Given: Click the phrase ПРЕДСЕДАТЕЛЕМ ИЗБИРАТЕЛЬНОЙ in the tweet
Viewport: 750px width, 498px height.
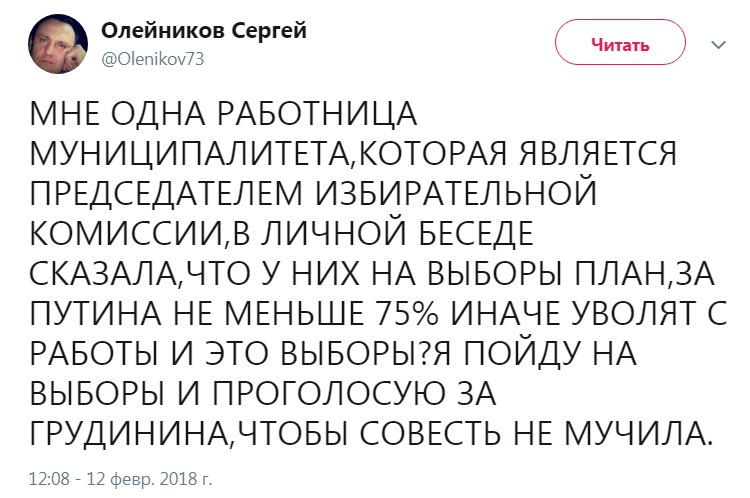Looking at the screenshot, I should 313,193.
